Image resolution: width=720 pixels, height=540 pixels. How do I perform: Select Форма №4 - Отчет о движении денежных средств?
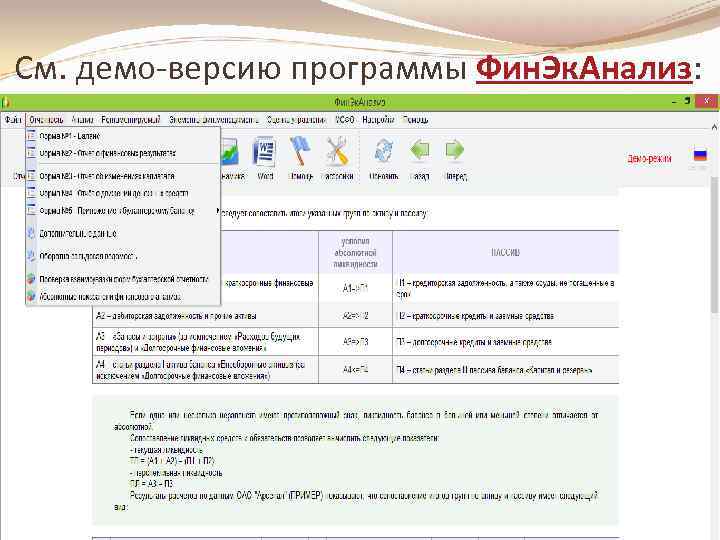(123, 193)
